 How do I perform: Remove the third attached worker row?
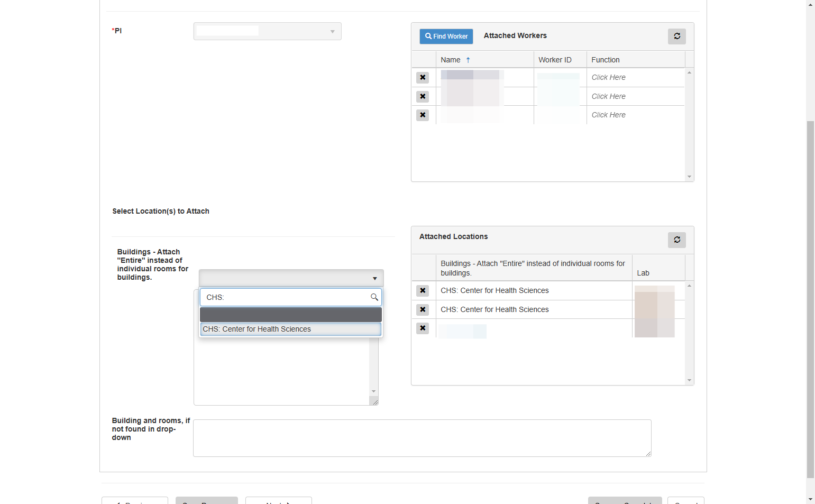coord(423,115)
